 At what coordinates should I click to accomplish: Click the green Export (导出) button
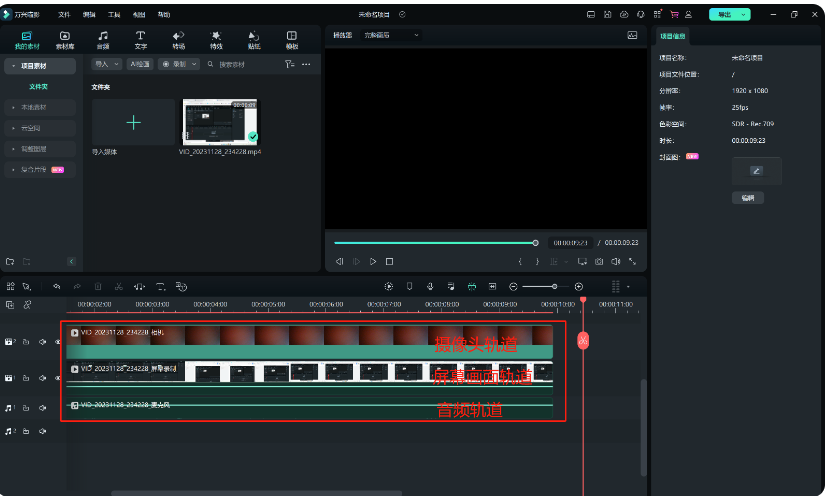727,15
